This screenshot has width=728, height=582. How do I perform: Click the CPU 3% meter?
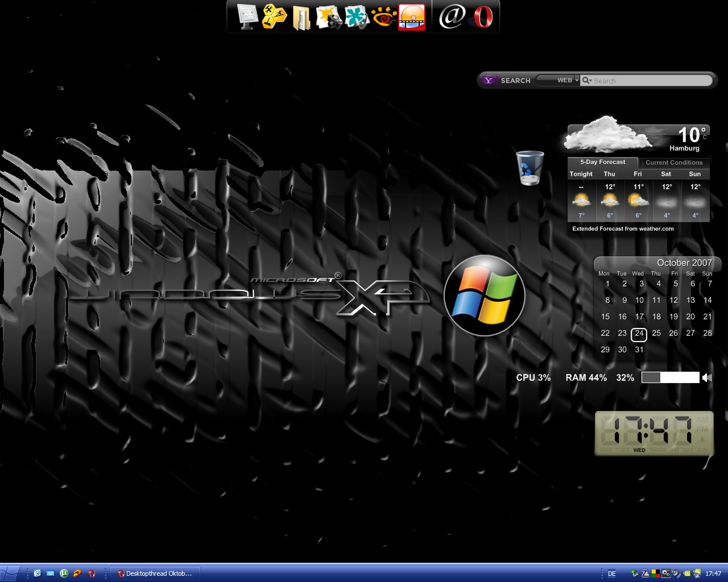tap(533, 377)
